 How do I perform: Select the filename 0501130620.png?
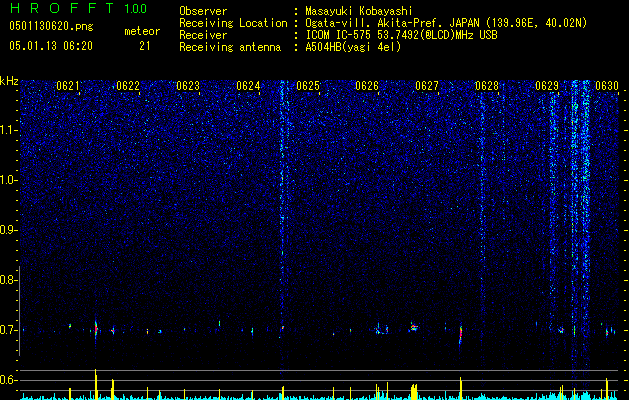[51, 27]
